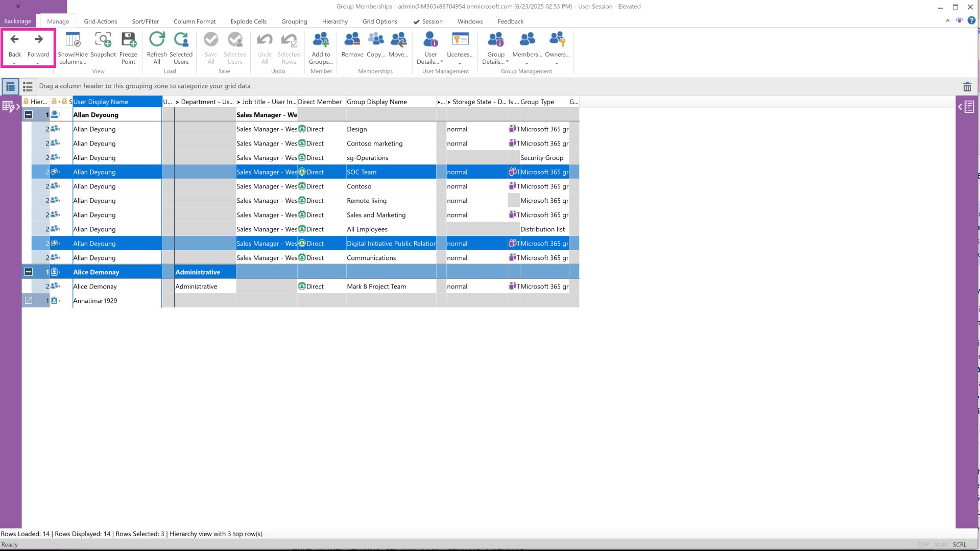980x551 pixels.
Task: Expand the Owners dropdown menu
Action: (x=557, y=47)
